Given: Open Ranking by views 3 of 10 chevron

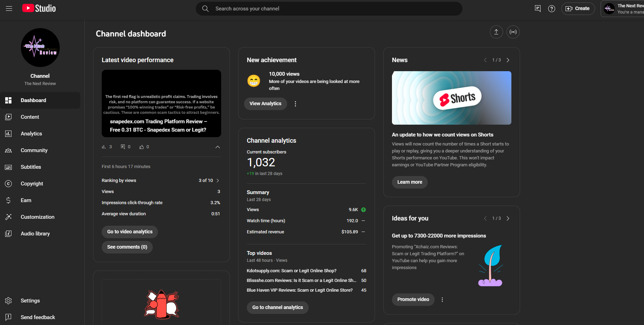Looking at the screenshot, I should pos(218,181).
